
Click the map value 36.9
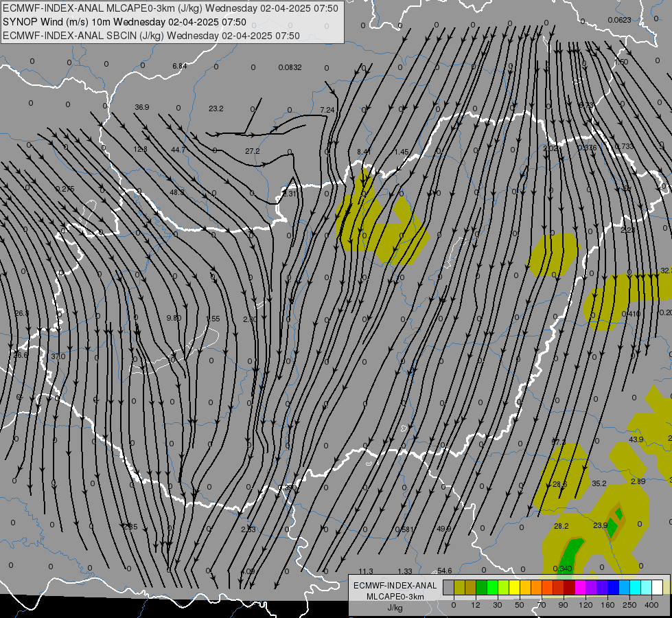[x=142, y=107]
